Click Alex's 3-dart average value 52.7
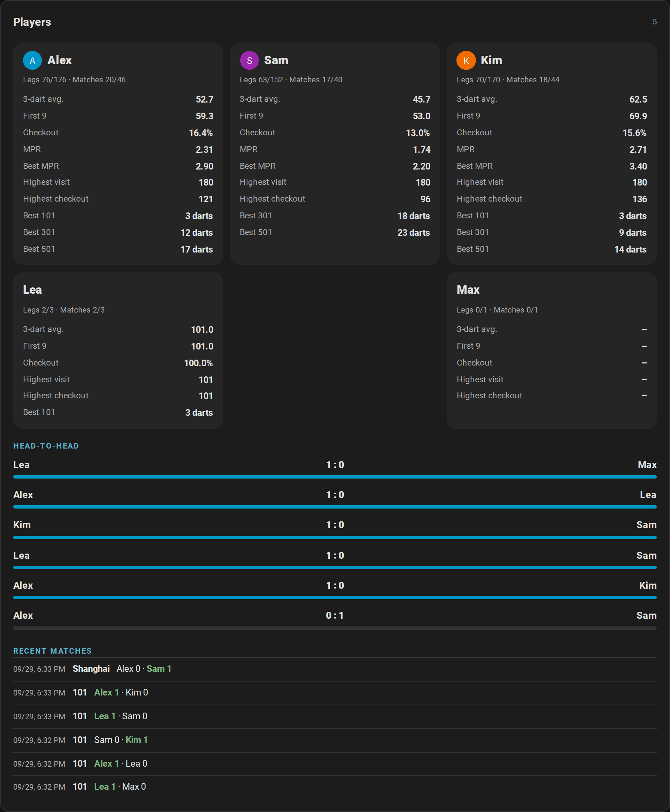The height and width of the screenshot is (812, 670). (204, 99)
